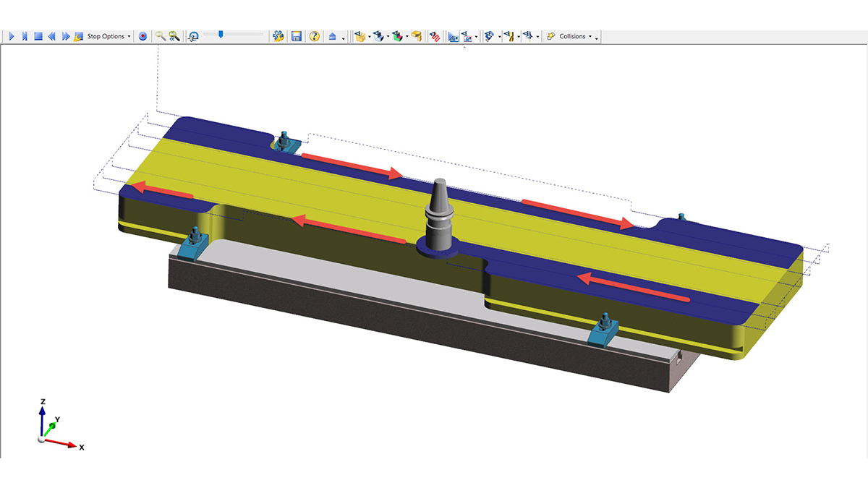Click the fast forward double-arrow button
The width and height of the screenshot is (868, 488).
point(66,36)
